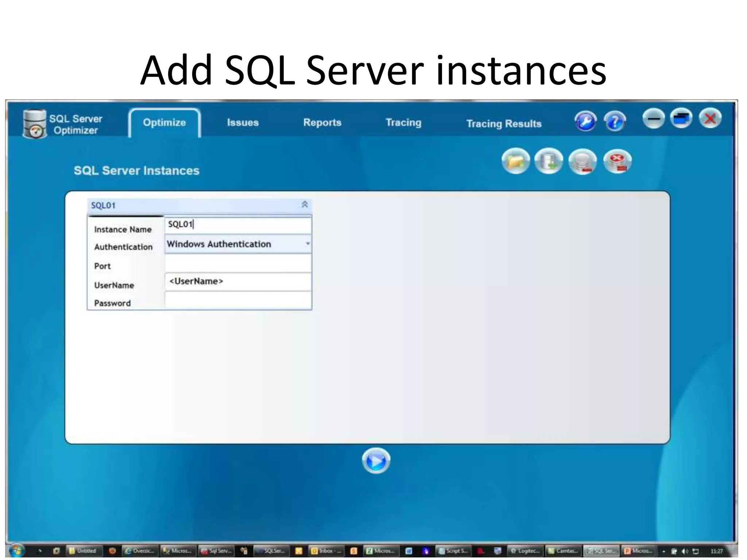The height and width of the screenshot is (560, 747).
Task: Click the volume speaker tray icon
Action: click(684, 551)
